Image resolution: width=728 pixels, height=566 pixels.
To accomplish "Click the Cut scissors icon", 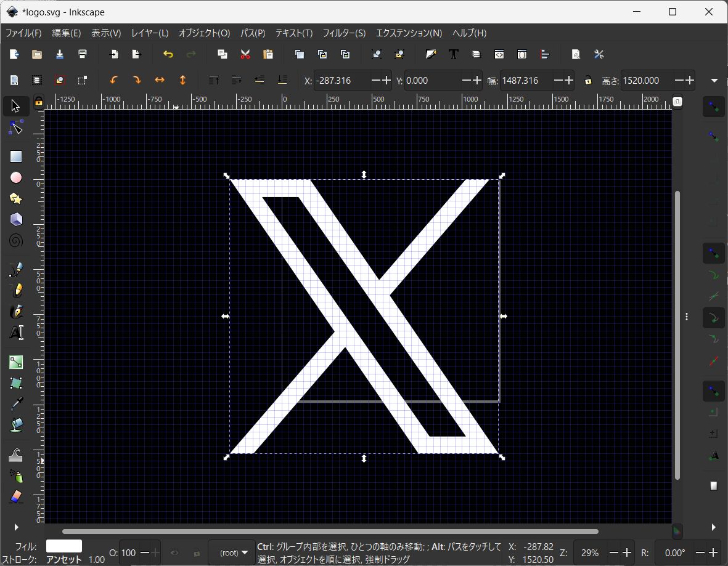I will point(245,54).
